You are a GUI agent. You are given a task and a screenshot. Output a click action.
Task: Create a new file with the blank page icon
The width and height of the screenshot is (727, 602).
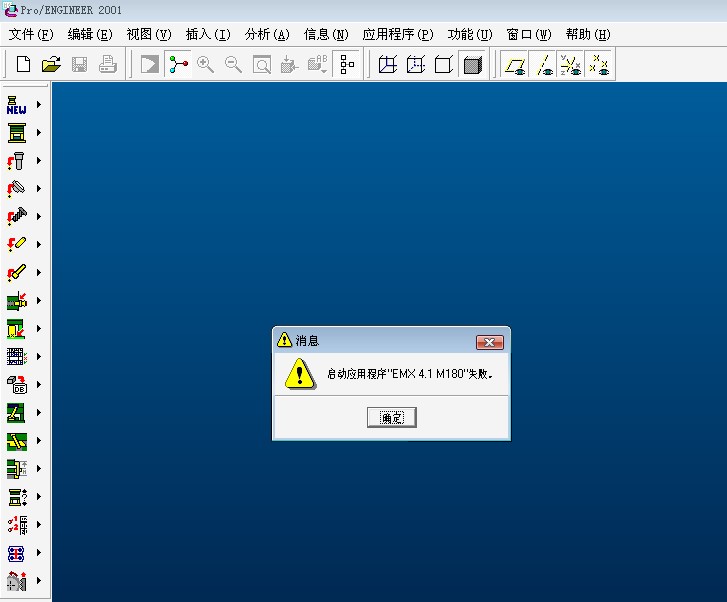pyautogui.click(x=23, y=64)
